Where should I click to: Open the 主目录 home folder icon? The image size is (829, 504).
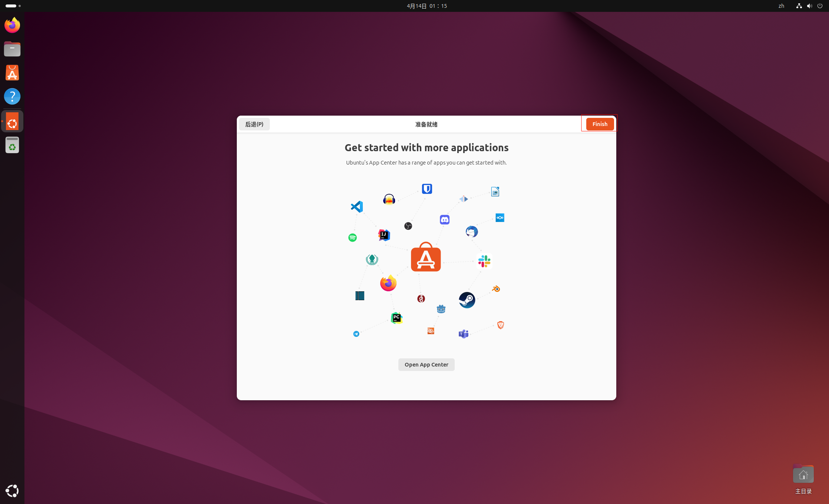pos(803,474)
